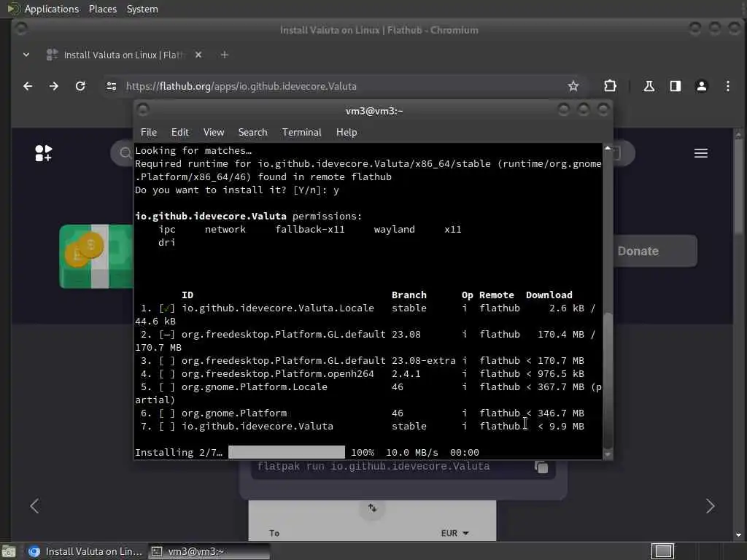Viewport: 747px width, 560px height.
Task: Click the 23.08-extra branch text
Action: pos(424,360)
